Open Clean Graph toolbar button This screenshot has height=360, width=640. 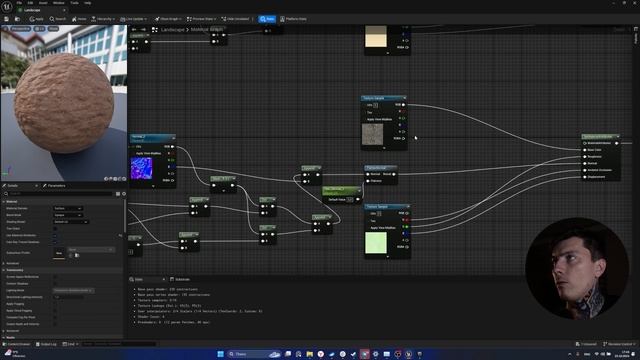click(x=168, y=19)
